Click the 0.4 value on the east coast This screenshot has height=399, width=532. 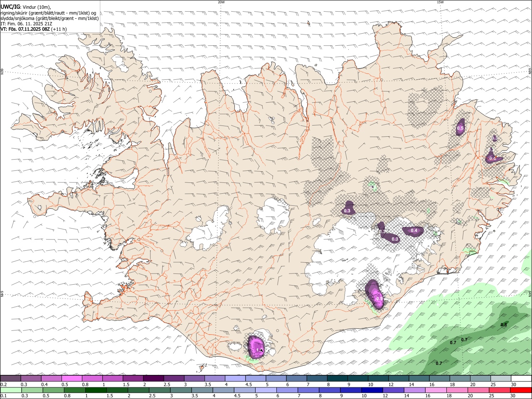pyautogui.click(x=493, y=158)
